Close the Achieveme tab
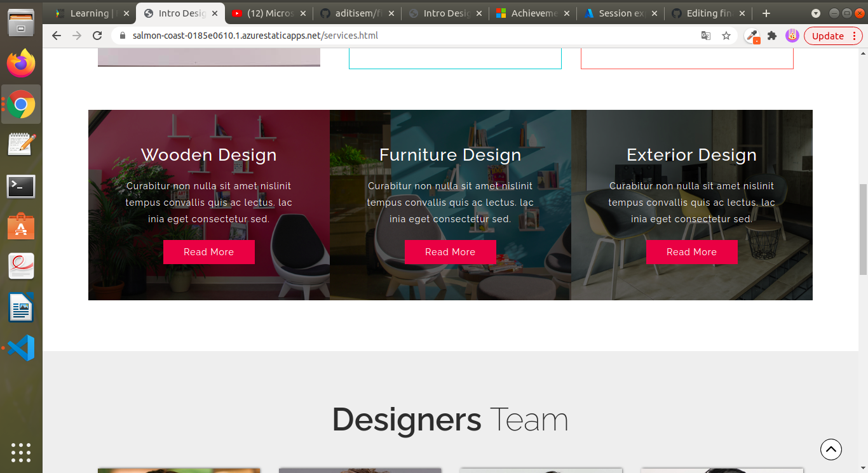This screenshot has width=868, height=473. click(566, 13)
